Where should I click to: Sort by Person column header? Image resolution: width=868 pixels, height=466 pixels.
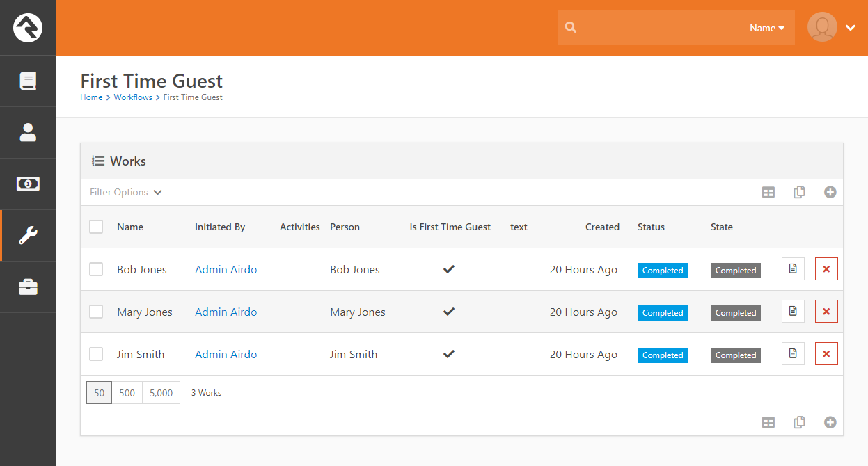point(345,227)
